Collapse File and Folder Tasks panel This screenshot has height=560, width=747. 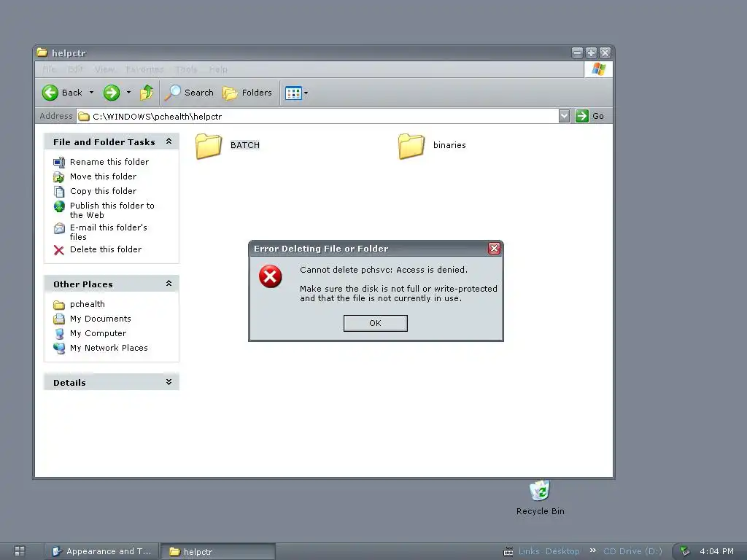[169, 141]
